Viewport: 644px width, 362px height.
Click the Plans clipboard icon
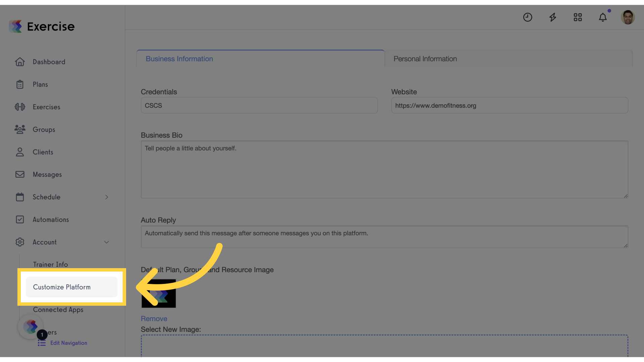(20, 84)
